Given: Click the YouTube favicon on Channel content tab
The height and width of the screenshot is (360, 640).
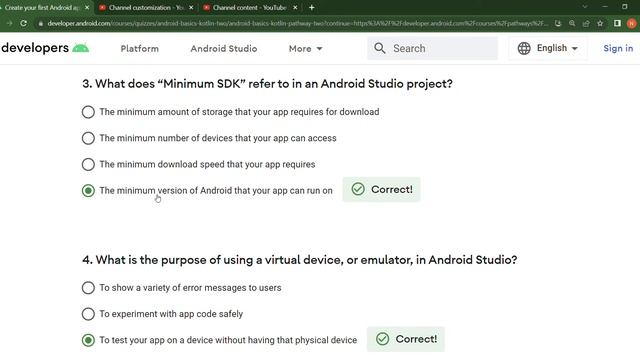Looking at the screenshot, I should 207,7.
